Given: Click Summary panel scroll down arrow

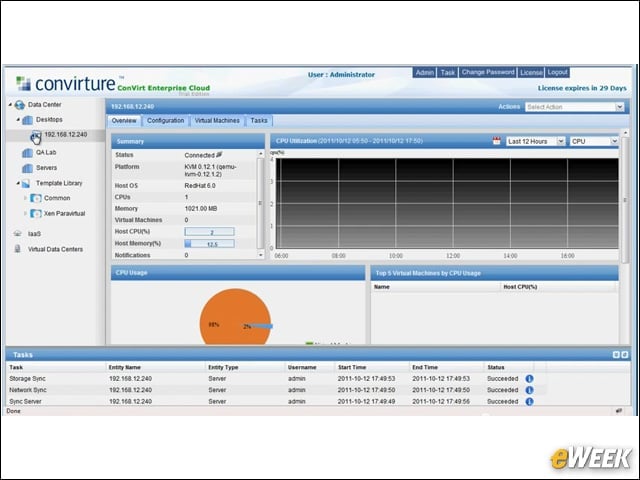Looking at the screenshot, I should tap(260, 255).
